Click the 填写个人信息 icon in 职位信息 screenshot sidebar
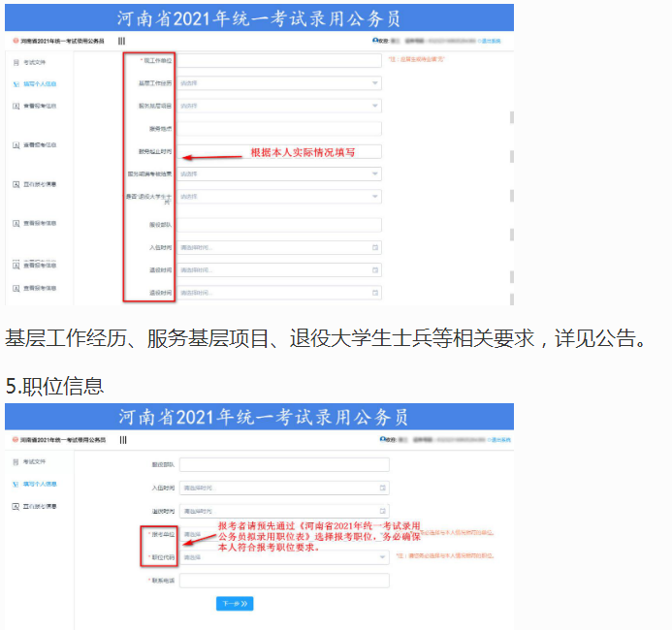The height and width of the screenshot is (630, 672). coord(16,484)
